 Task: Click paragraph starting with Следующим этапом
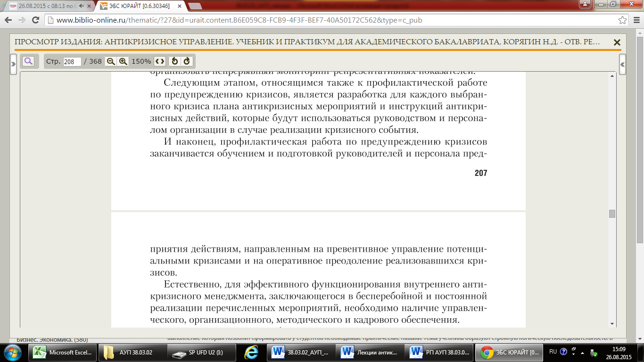318,107
